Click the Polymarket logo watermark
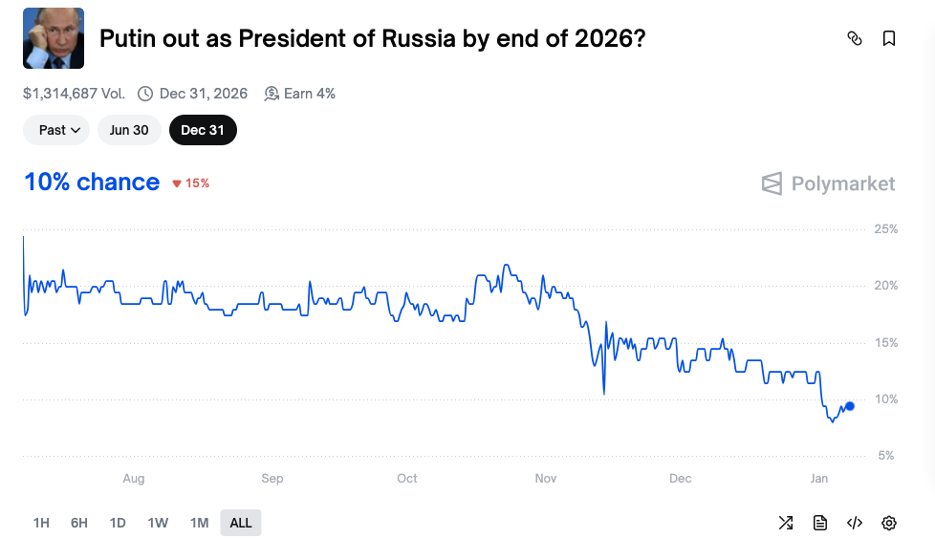The height and width of the screenshot is (560, 935). (828, 183)
